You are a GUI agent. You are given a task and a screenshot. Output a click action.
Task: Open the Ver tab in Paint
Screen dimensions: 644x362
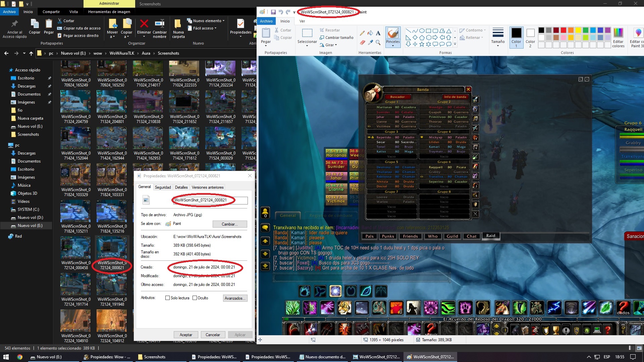[x=302, y=21]
